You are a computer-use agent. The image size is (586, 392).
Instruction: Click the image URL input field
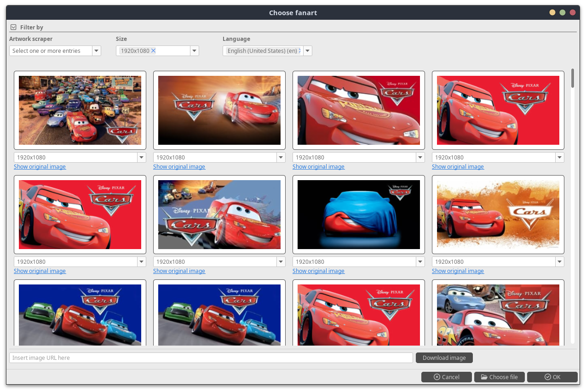click(x=211, y=358)
